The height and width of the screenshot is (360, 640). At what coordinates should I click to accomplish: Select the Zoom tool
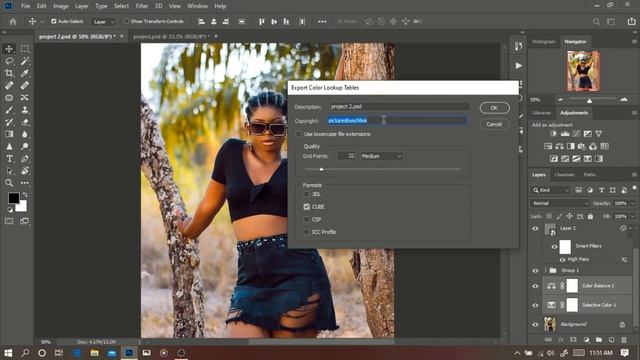click(9, 183)
